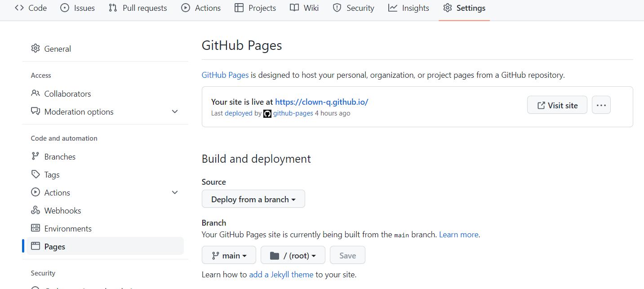Screen dimensions: 644x289
Task: Switch to the Code tab
Action: pos(31,8)
